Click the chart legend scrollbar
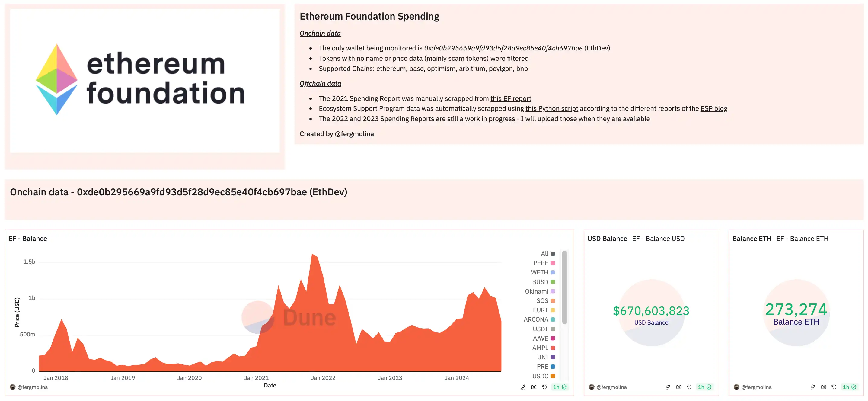 pyautogui.click(x=564, y=287)
